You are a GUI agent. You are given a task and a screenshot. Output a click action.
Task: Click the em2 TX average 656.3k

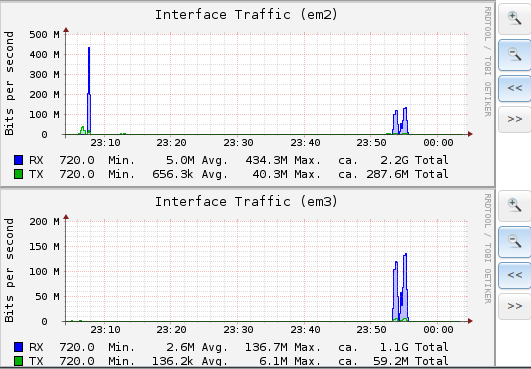coord(173,174)
